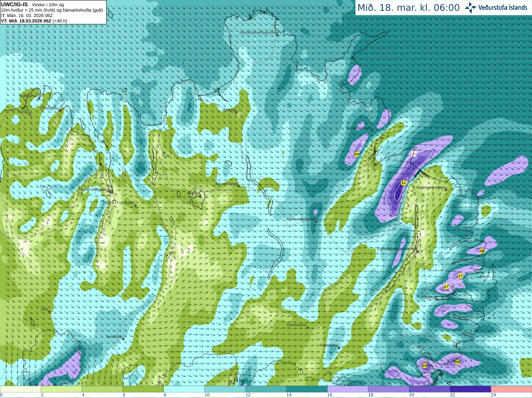Click the Sáta station label

[x=44, y=309]
